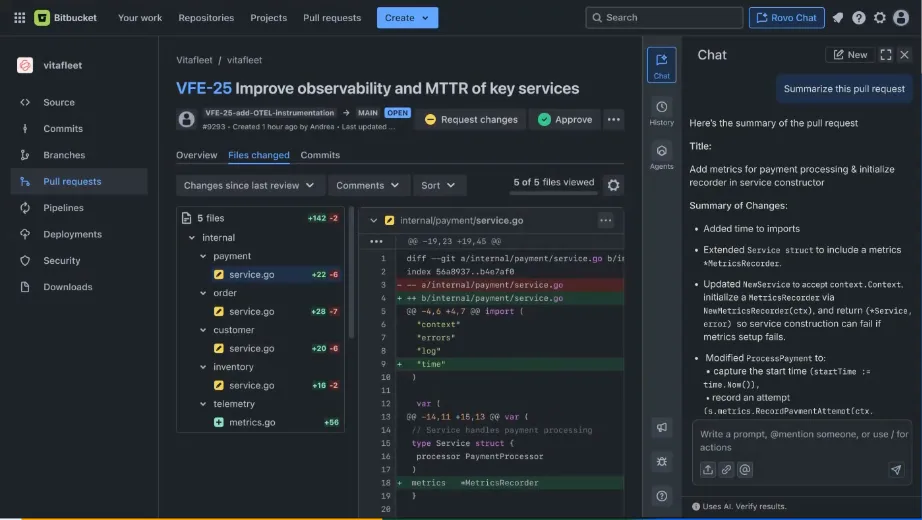Open Sort dropdown
The image size is (922, 520).
[438, 185]
